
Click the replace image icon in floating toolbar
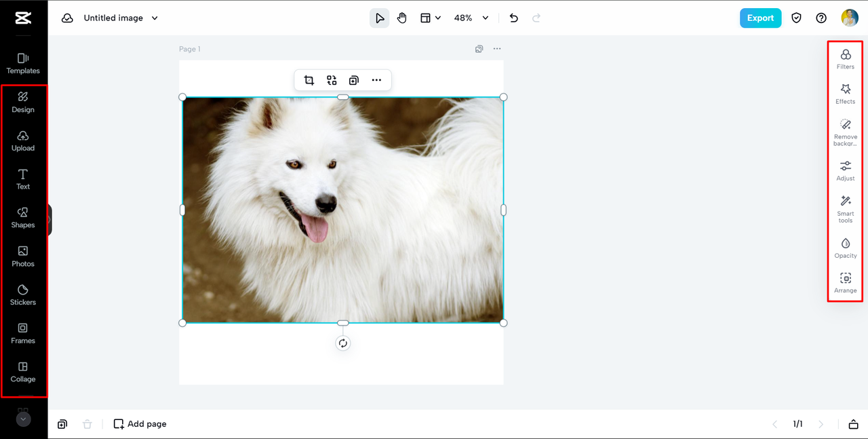pos(332,80)
